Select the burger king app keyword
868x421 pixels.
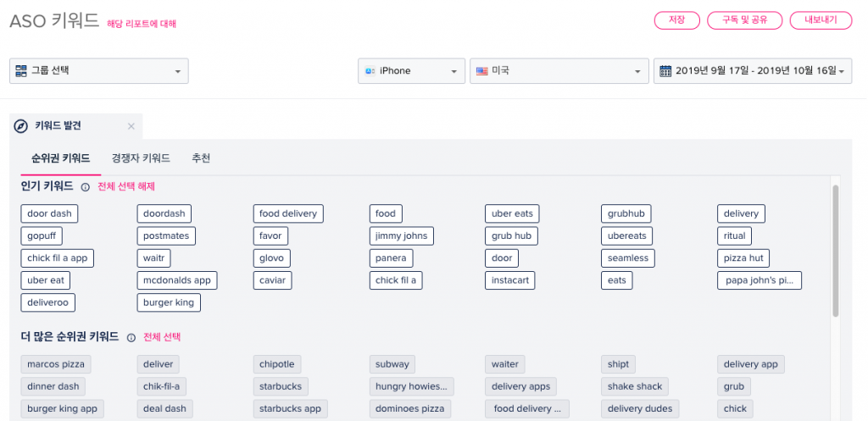tap(62, 409)
